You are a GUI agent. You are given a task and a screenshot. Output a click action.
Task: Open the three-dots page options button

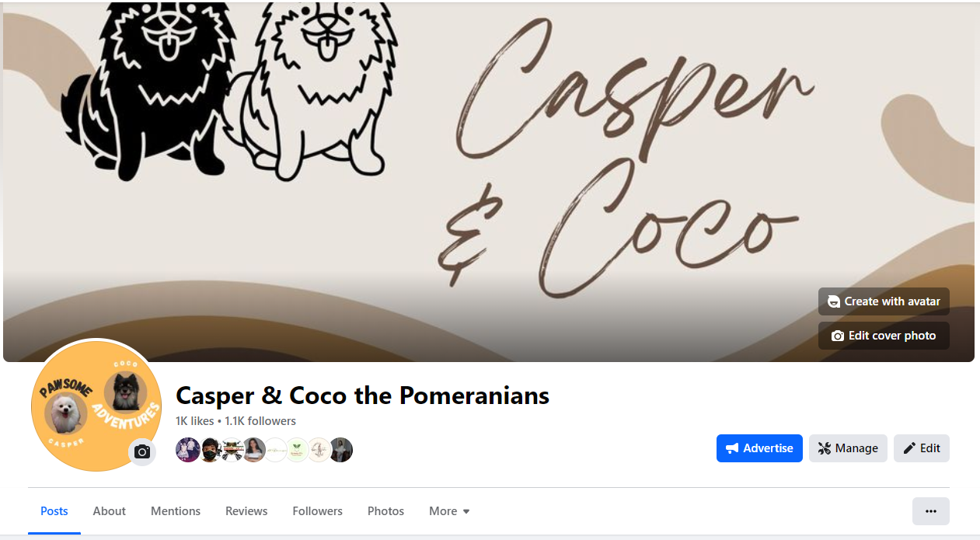pos(930,511)
